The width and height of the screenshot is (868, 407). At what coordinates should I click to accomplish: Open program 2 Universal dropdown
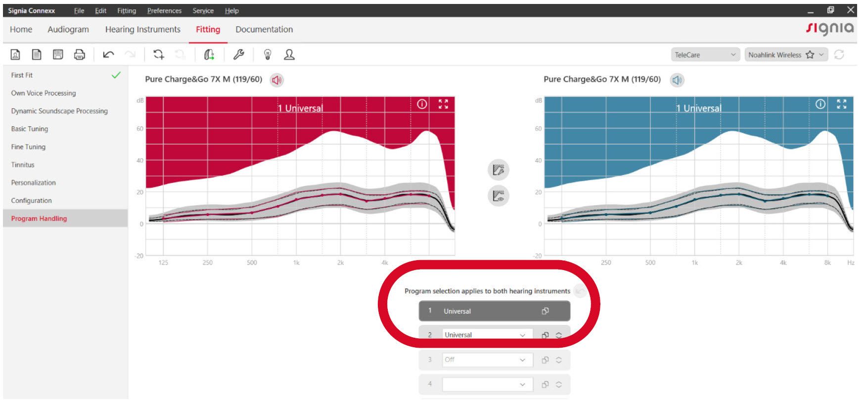pos(488,335)
